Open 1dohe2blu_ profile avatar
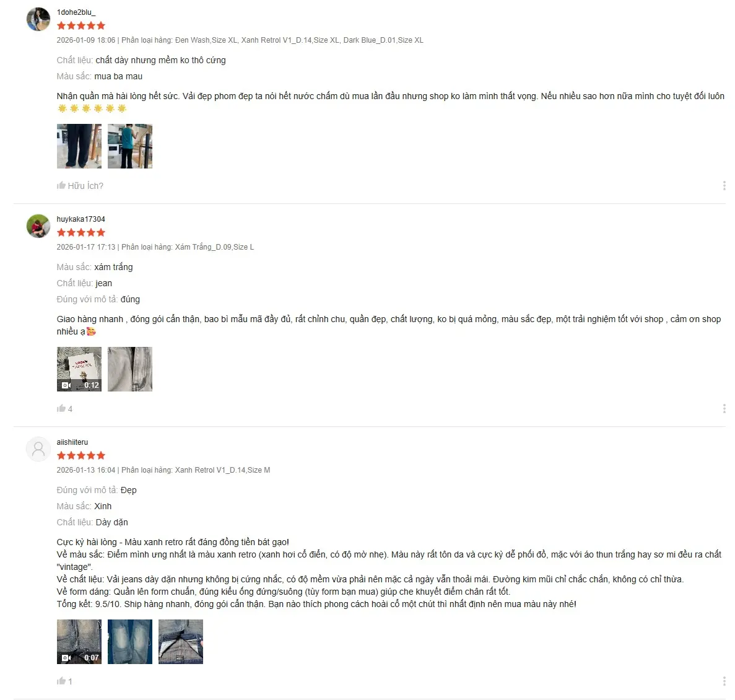 coord(38,19)
